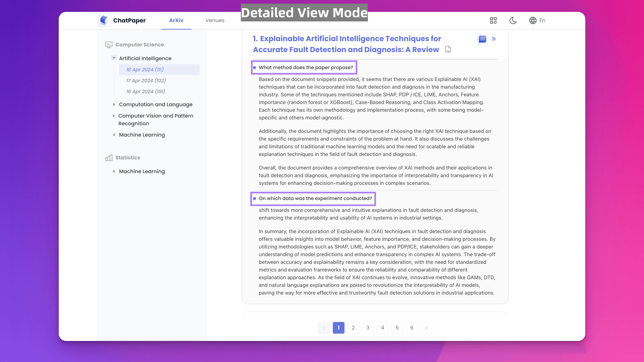Expand Computation and Language category

(x=114, y=104)
